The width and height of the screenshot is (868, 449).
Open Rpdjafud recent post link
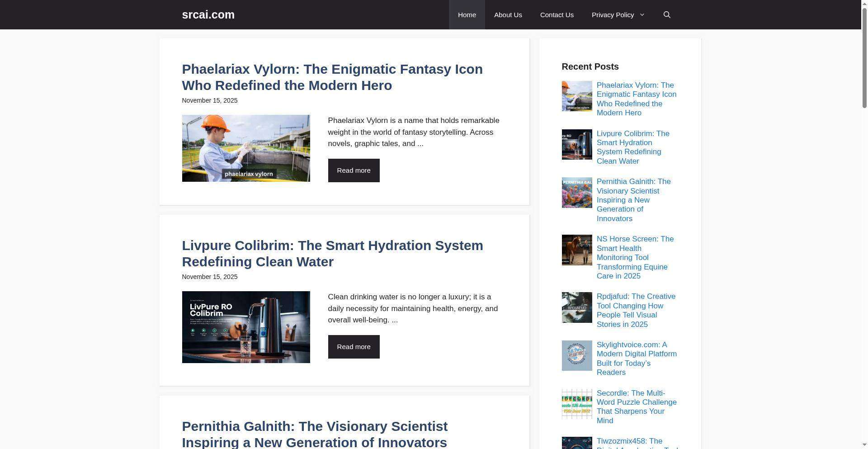[x=636, y=311]
